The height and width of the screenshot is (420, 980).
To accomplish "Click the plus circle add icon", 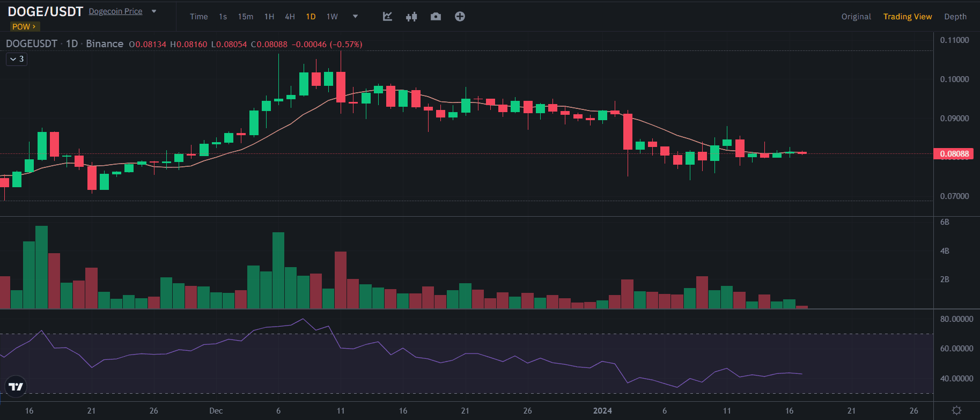I will pos(460,17).
